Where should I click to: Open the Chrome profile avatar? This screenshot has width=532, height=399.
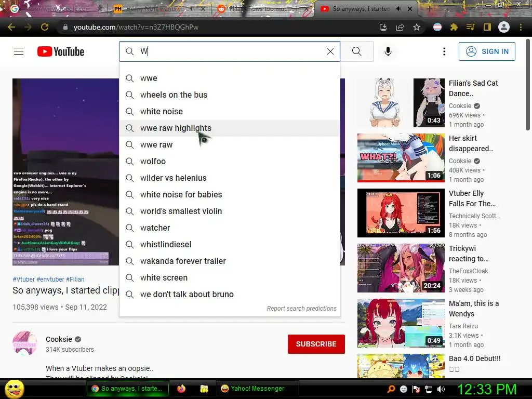click(x=504, y=27)
